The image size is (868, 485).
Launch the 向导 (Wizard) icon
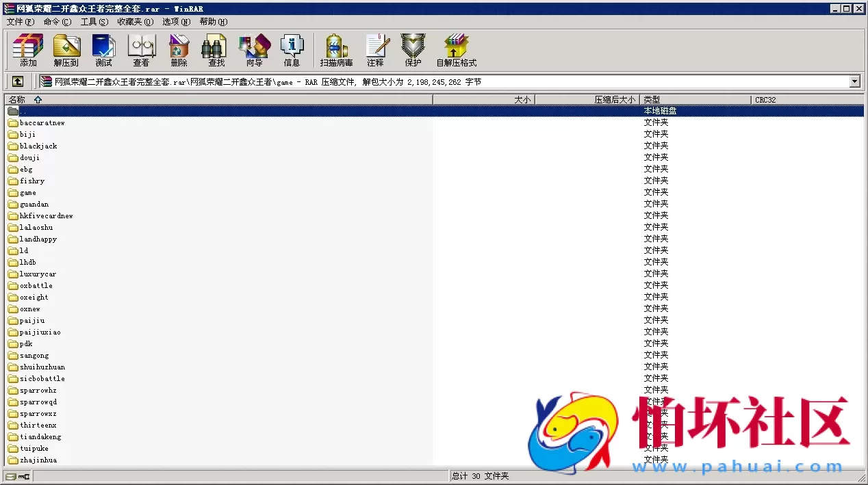click(254, 51)
